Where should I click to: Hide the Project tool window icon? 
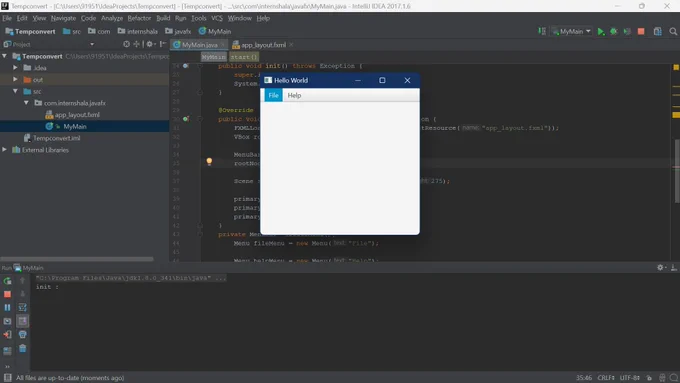pyautogui.click(x=163, y=44)
